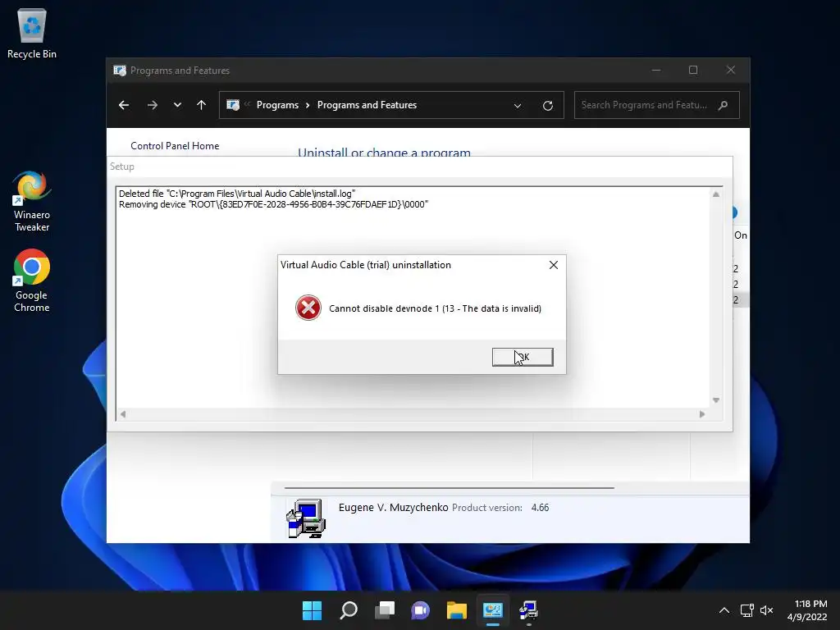
Task: Open Control Panel Home link
Action: pyautogui.click(x=175, y=146)
